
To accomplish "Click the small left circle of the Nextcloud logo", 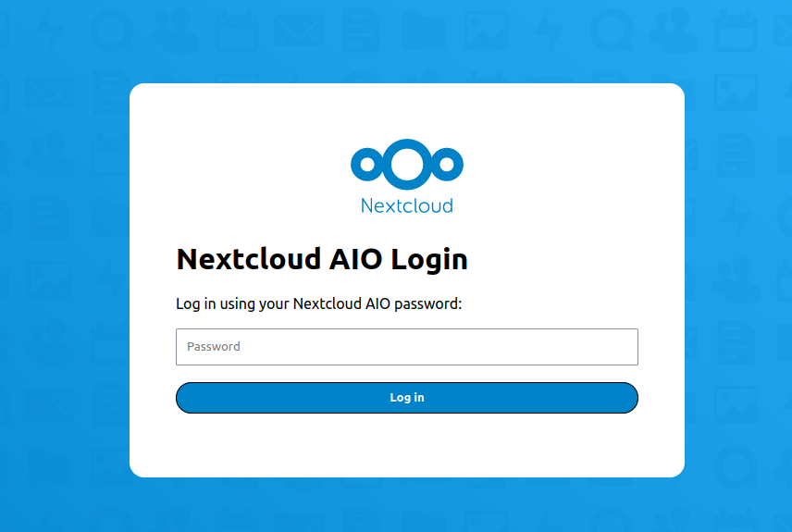I will pos(366,165).
